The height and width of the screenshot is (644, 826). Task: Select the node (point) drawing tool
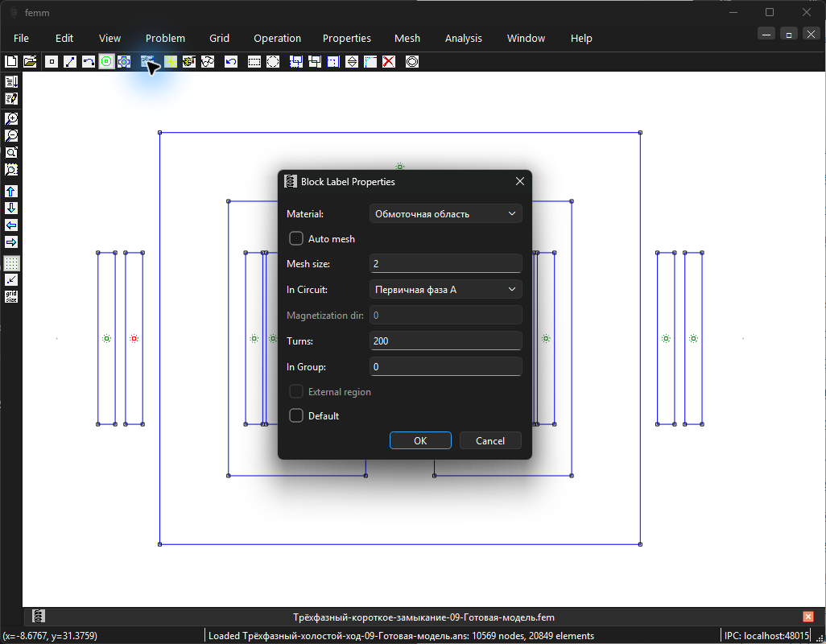click(52, 62)
